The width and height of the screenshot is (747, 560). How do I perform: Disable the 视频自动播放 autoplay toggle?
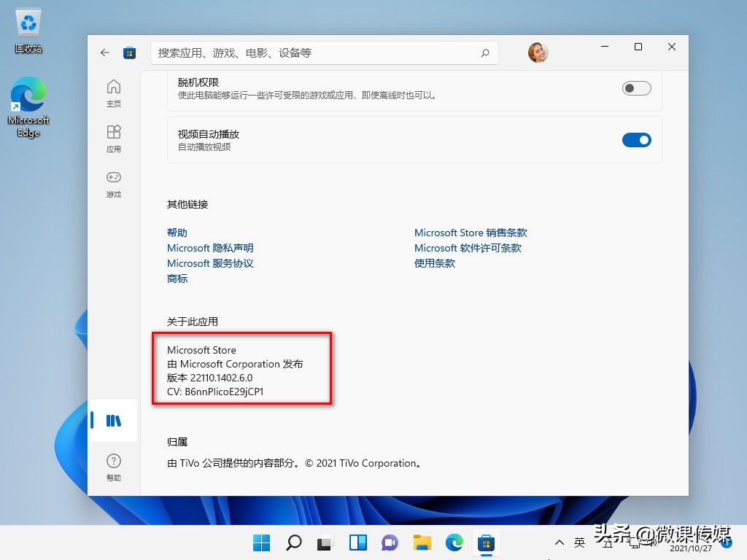(636, 140)
